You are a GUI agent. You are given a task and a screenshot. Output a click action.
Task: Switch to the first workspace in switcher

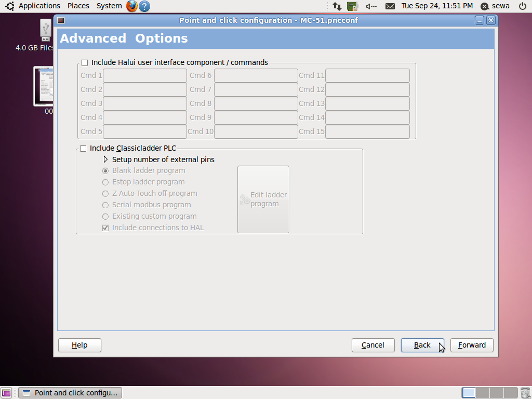click(x=469, y=393)
